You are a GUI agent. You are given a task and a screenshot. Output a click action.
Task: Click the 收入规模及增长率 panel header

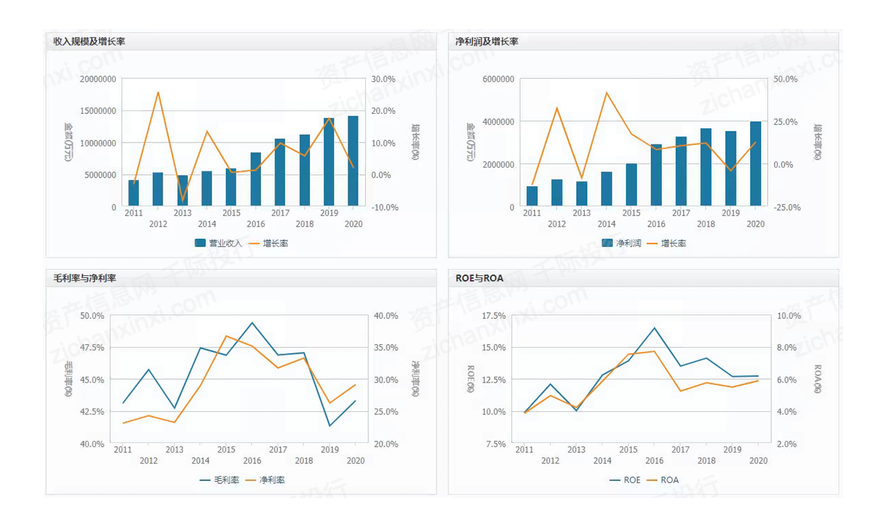(x=89, y=41)
